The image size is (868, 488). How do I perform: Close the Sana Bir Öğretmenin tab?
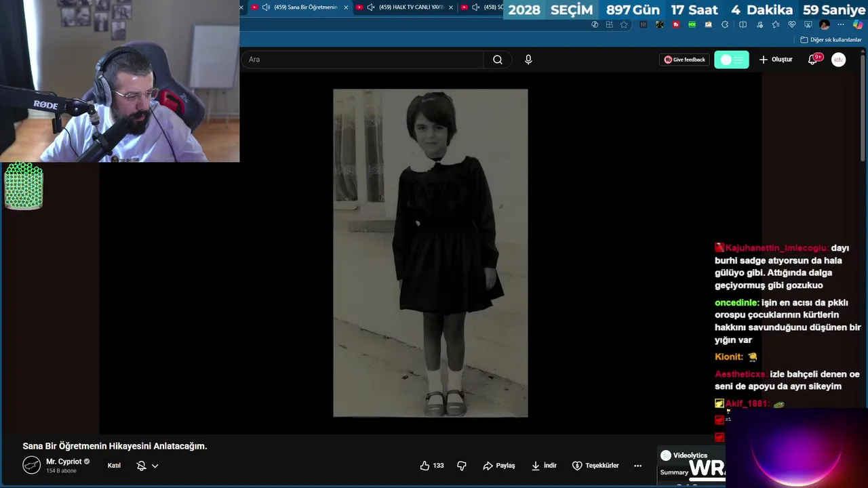(x=346, y=7)
